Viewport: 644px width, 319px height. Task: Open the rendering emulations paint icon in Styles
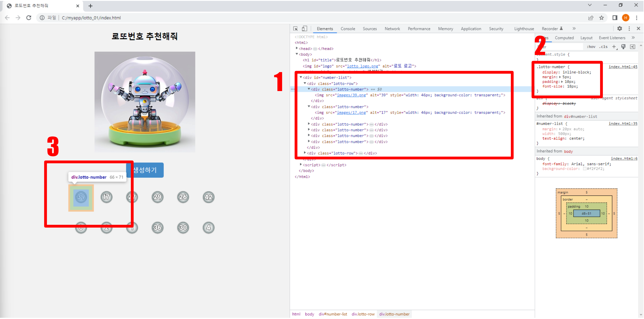point(624,47)
